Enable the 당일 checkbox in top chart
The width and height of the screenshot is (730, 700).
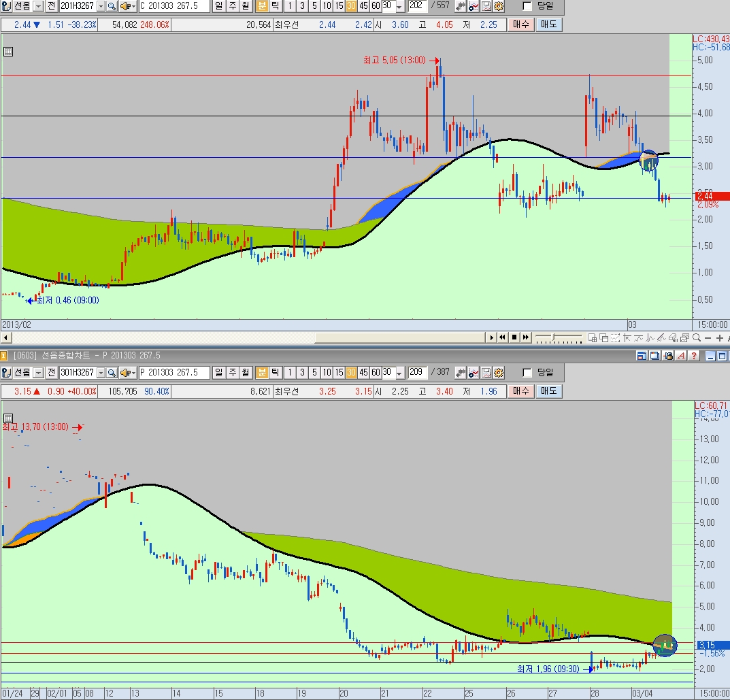point(527,6)
